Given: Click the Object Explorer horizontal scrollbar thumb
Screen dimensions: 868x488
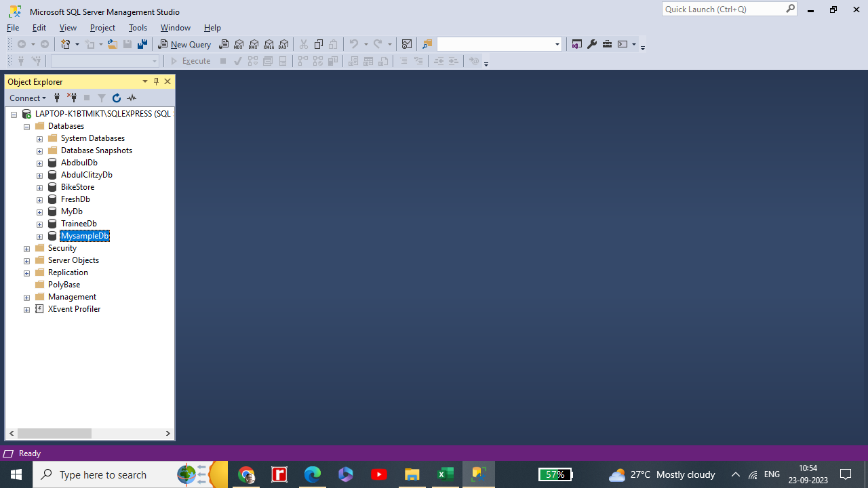Looking at the screenshot, I should 54,433.
